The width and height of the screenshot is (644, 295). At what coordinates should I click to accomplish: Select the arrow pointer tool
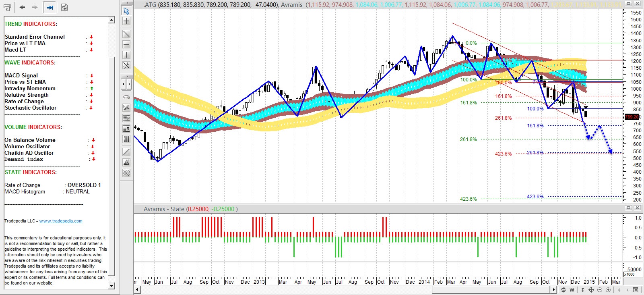click(126, 11)
